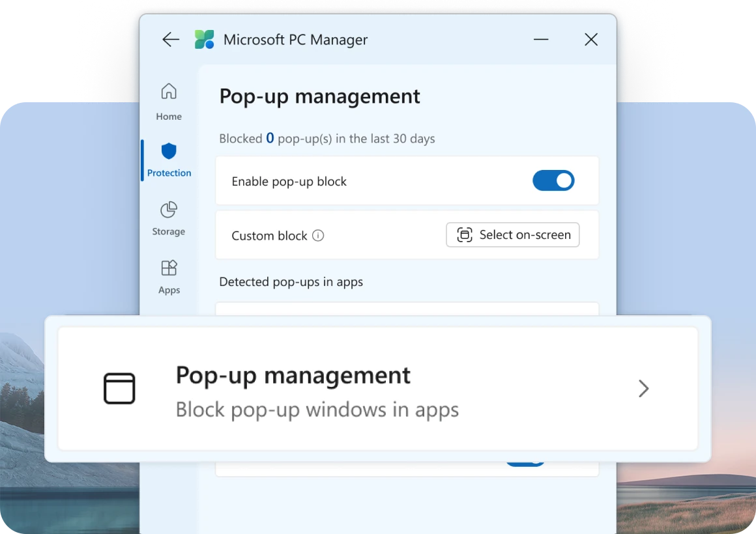This screenshot has height=534, width=756.
Task: Switch to the Protection tab
Action: coord(169,160)
